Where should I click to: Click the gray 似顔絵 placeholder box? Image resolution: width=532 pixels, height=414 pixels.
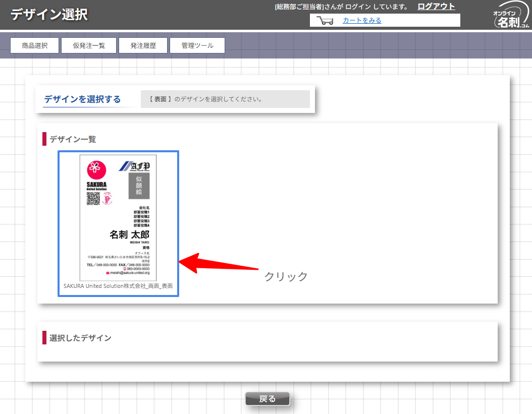[x=139, y=186]
